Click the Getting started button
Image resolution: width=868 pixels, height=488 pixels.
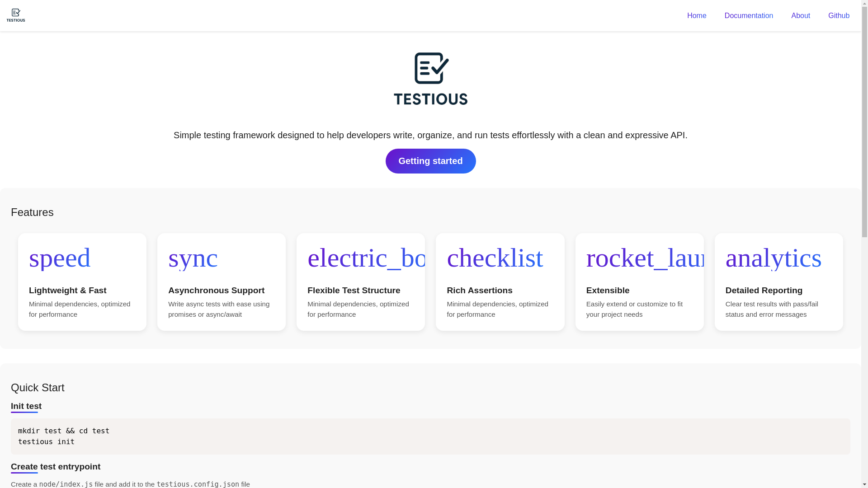[430, 161]
